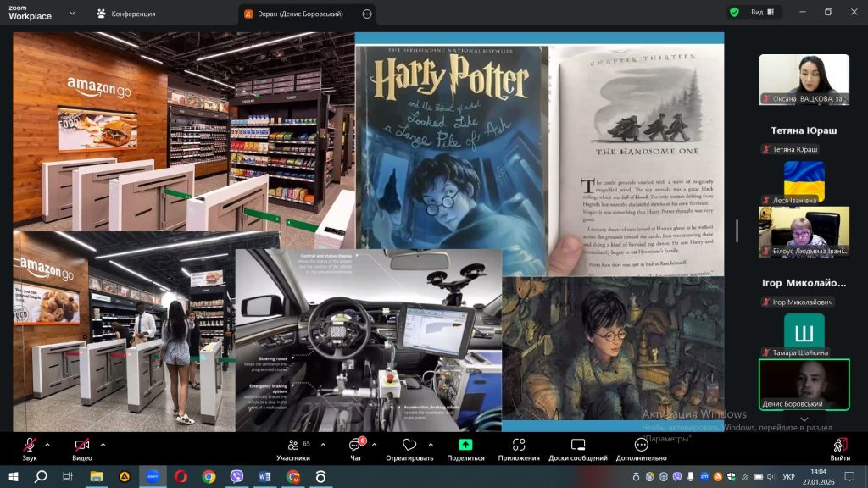Expand audio options arrow next to Звук
Screen dimensions: 868x488
pos(47,444)
